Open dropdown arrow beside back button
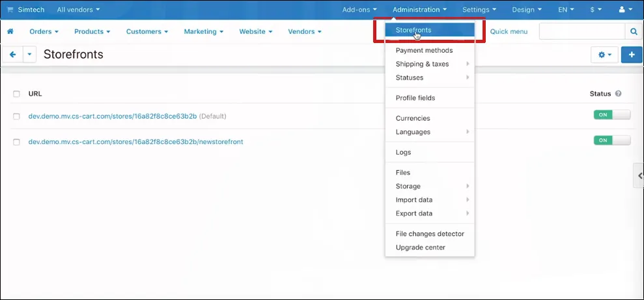 tap(29, 54)
